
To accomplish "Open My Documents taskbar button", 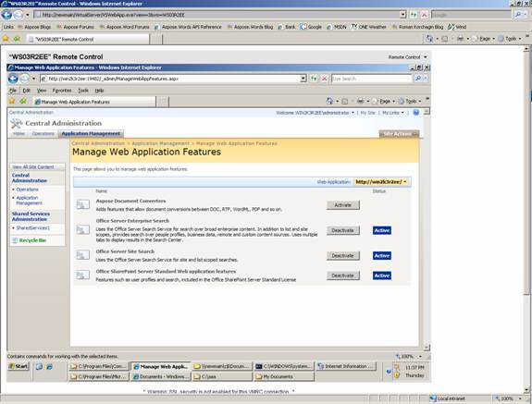I will coord(284,376).
